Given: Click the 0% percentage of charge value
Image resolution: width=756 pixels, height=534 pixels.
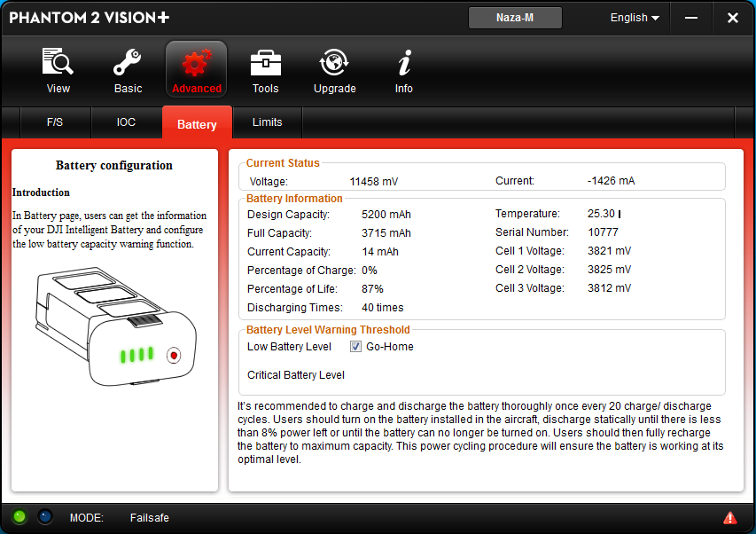Looking at the screenshot, I should point(370,271).
